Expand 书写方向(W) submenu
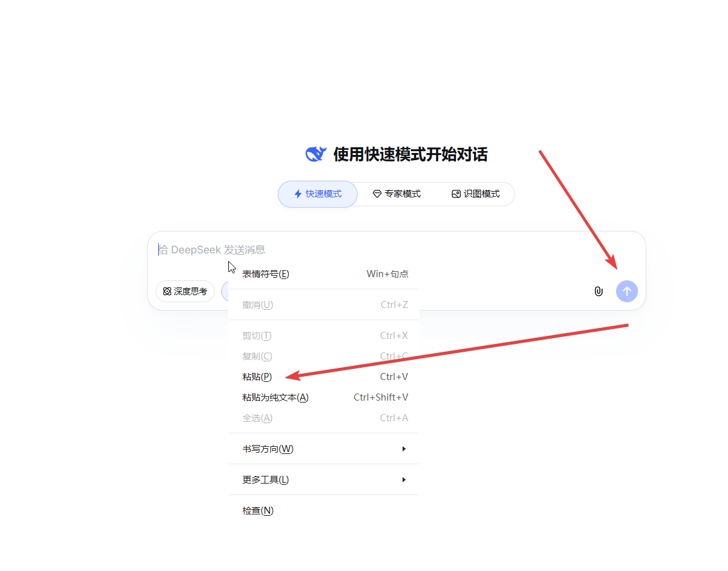 pyautogui.click(x=323, y=449)
